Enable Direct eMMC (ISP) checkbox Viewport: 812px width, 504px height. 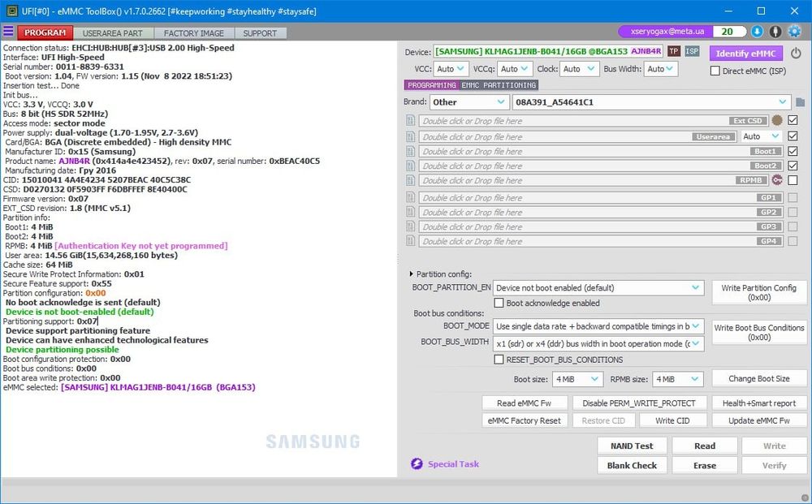point(715,71)
